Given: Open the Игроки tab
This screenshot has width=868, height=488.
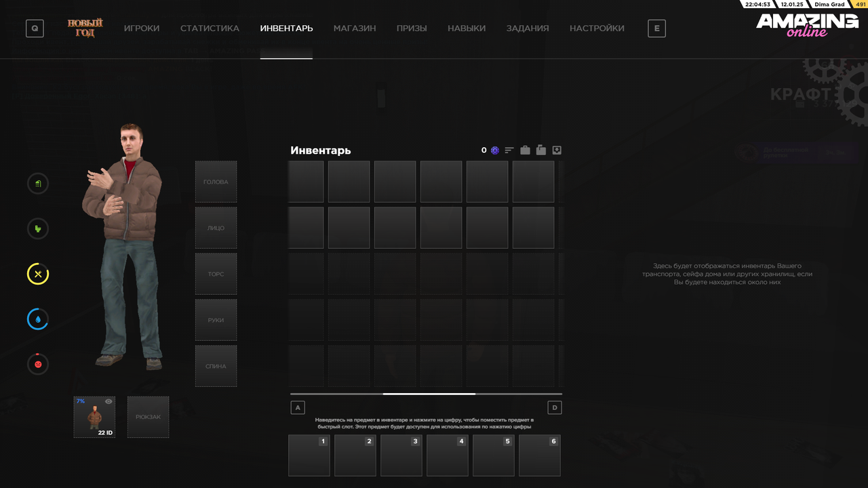Looking at the screenshot, I should (142, 28).
